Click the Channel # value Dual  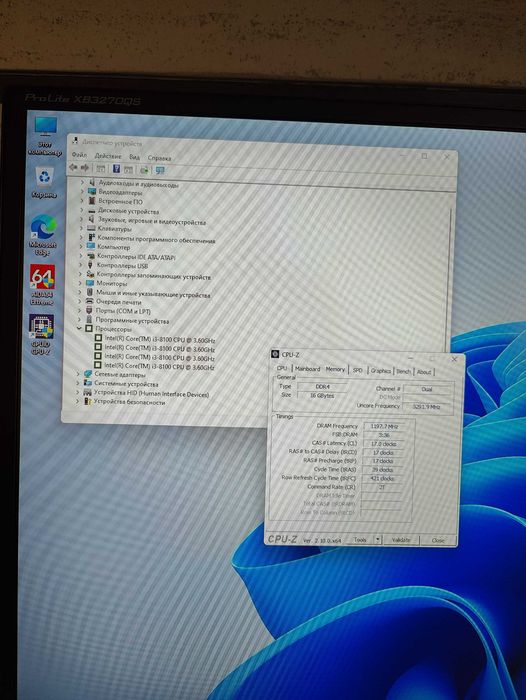pos(427,389)
